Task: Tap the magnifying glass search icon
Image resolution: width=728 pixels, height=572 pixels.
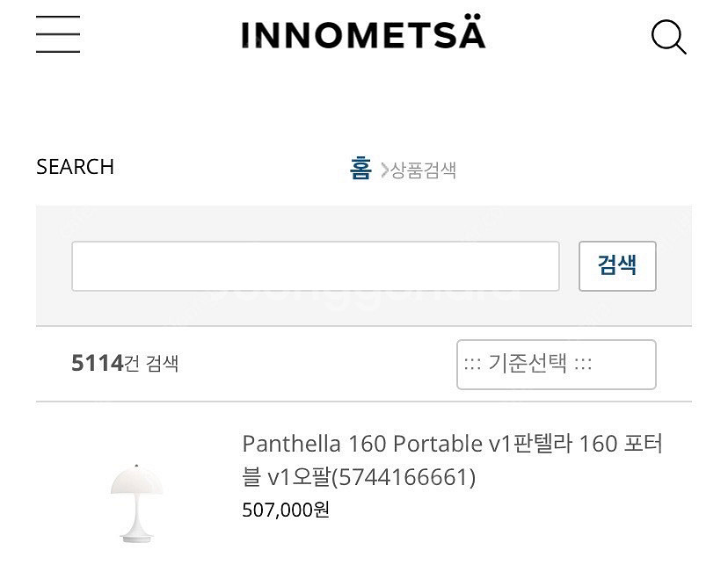Action: [x=668, y=38]
